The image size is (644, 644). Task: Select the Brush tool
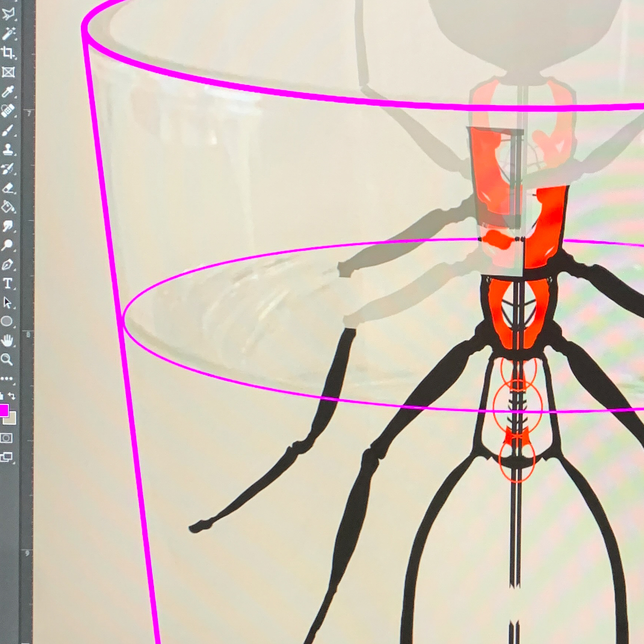[8, 130]
